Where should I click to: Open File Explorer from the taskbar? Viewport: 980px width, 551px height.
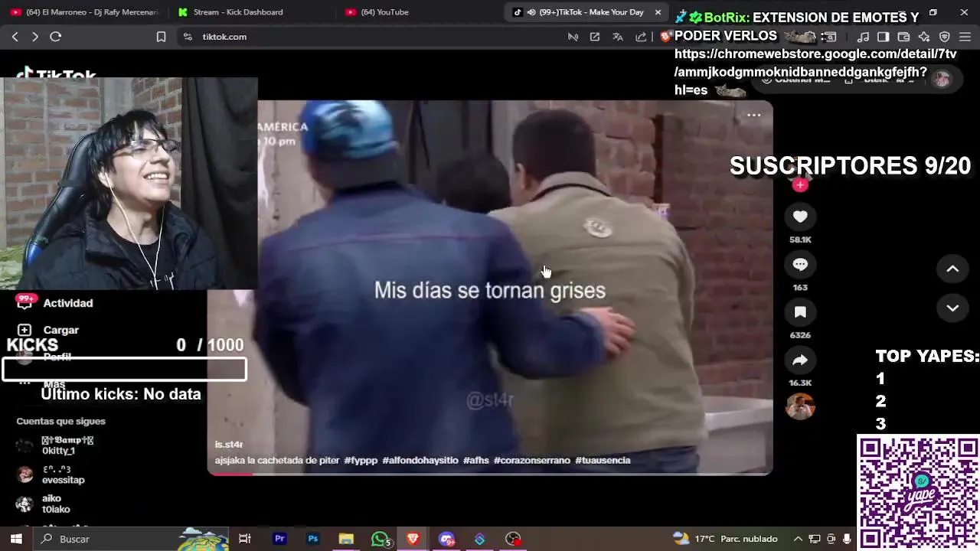coord(346,539)
